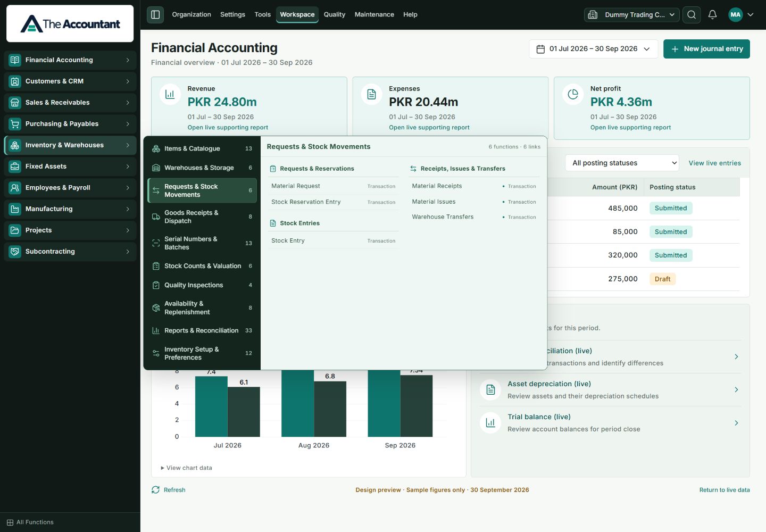Open the Material Request transaction

pyautogui.click(x=334, y=186)
